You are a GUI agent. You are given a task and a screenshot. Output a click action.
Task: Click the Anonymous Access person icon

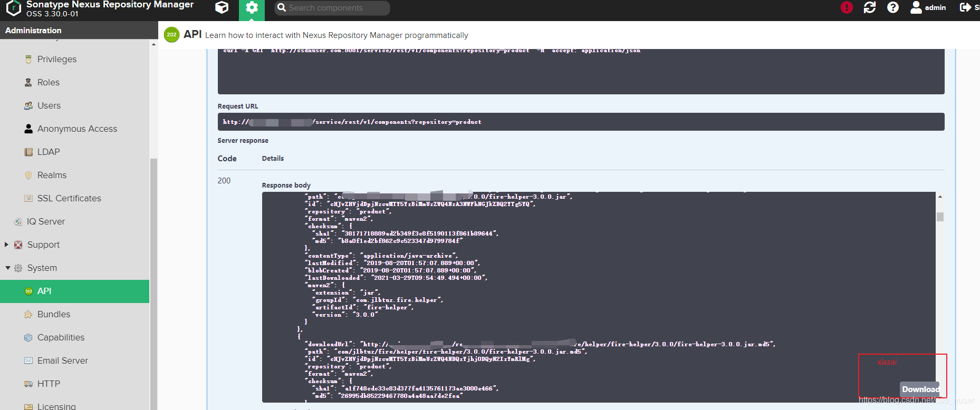pos(28,129)
